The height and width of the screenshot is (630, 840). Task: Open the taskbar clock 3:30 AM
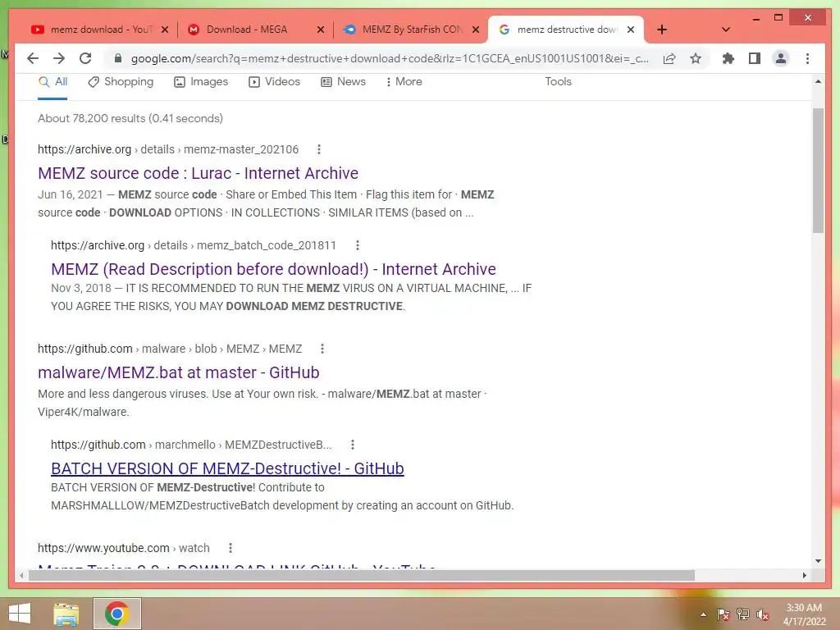click(x=804, y=614)
